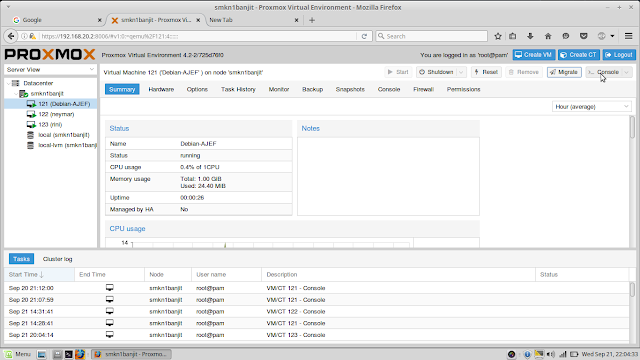Viewport: 640px width, 360px height.
Task: Go to the Firefox home icon
Action: [548, 36]
